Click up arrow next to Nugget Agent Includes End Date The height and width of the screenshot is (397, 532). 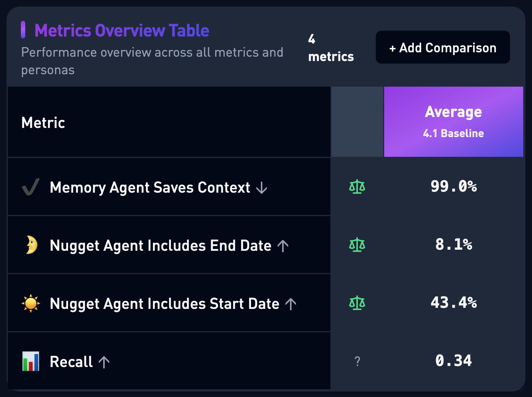point(283,246)
